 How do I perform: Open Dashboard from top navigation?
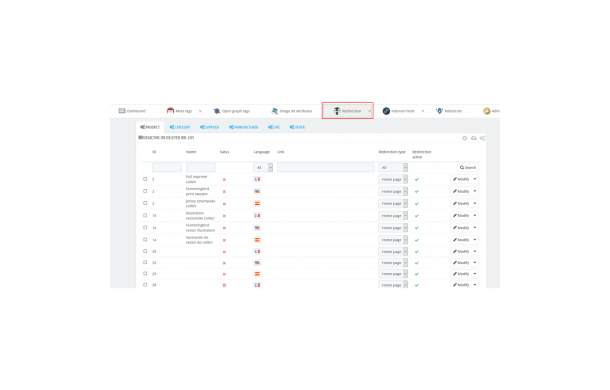132,111
